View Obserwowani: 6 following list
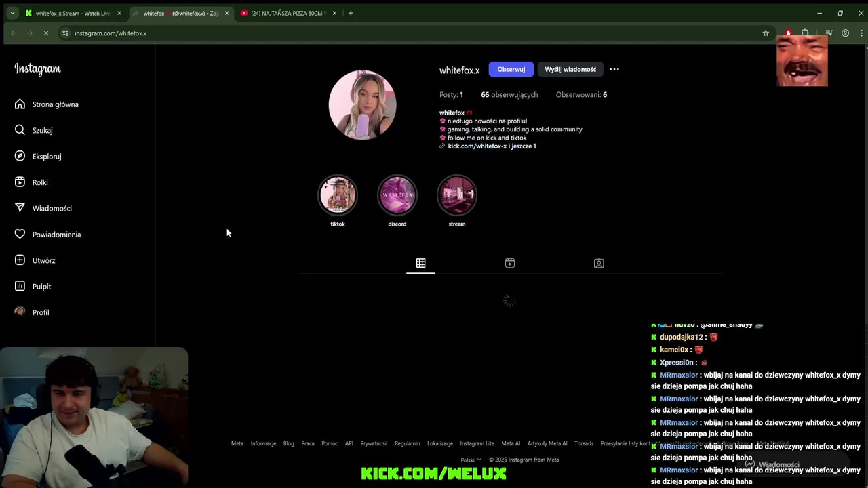Image resolution: width=868 pixels, height=488 pixels. coord(581,95)
